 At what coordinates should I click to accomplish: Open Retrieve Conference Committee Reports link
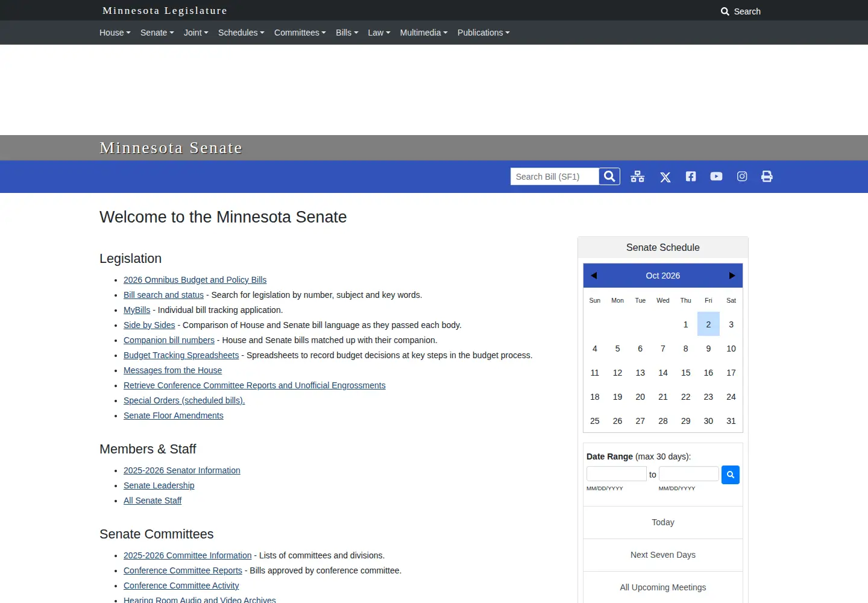254,385
